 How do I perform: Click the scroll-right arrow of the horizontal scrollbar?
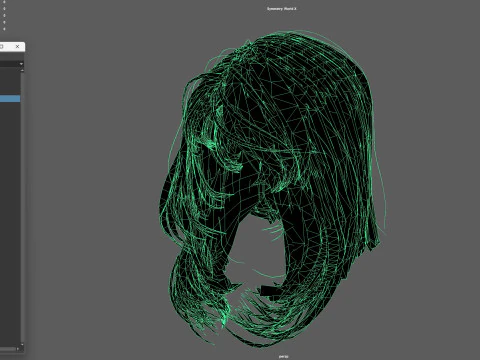point(18,349)
